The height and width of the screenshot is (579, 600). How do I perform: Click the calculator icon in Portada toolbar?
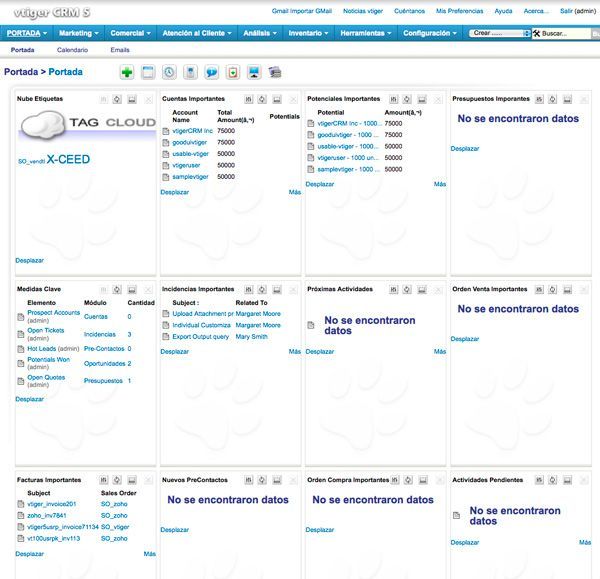pos(191,72)
